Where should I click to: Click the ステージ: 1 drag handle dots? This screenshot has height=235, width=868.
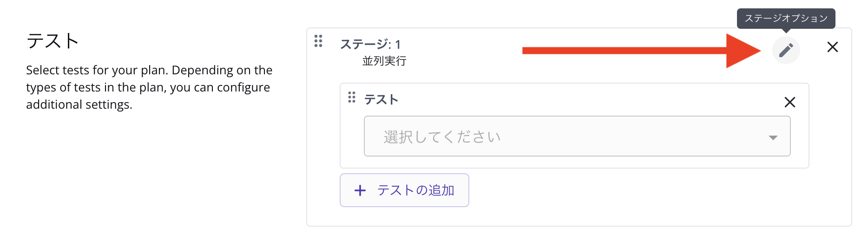click(318, 41)
